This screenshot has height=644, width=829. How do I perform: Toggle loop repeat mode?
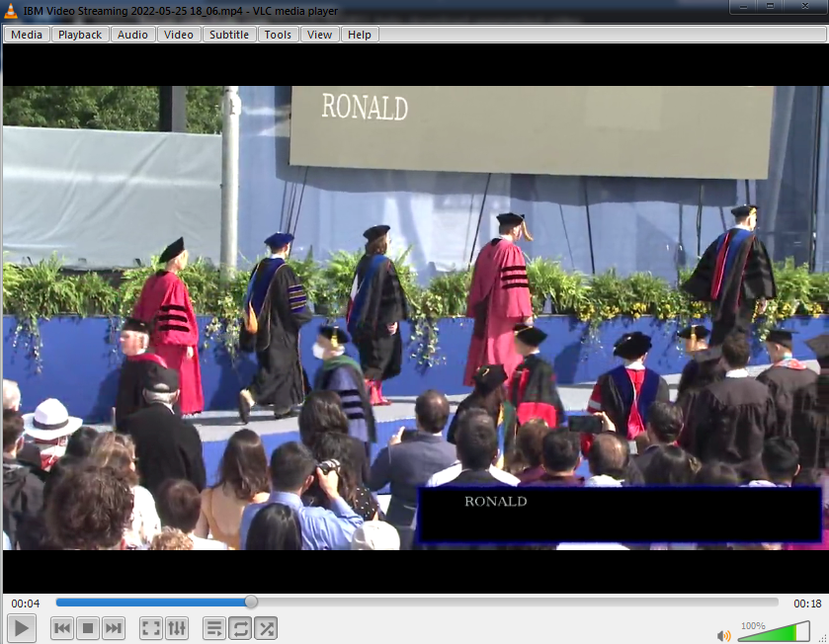tap(240, 628)
